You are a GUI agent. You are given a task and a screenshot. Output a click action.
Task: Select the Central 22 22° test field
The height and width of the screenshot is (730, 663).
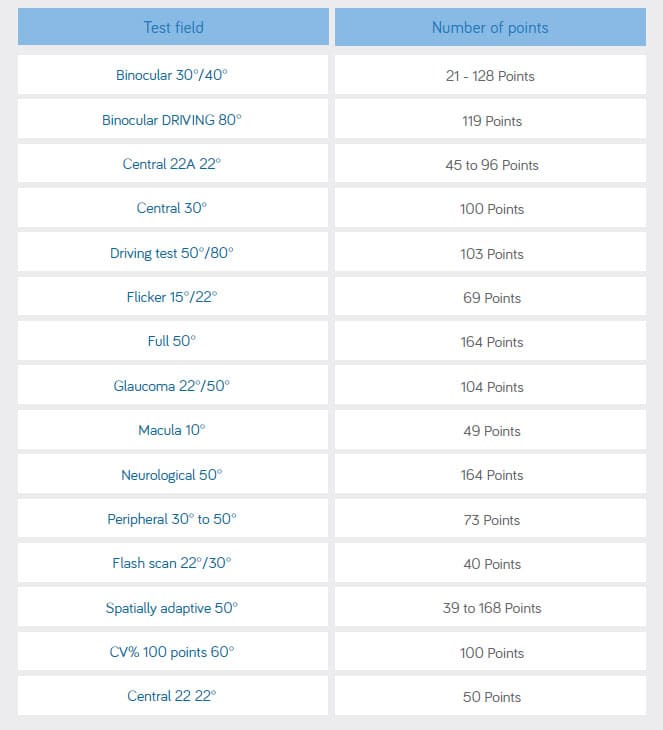172,696
